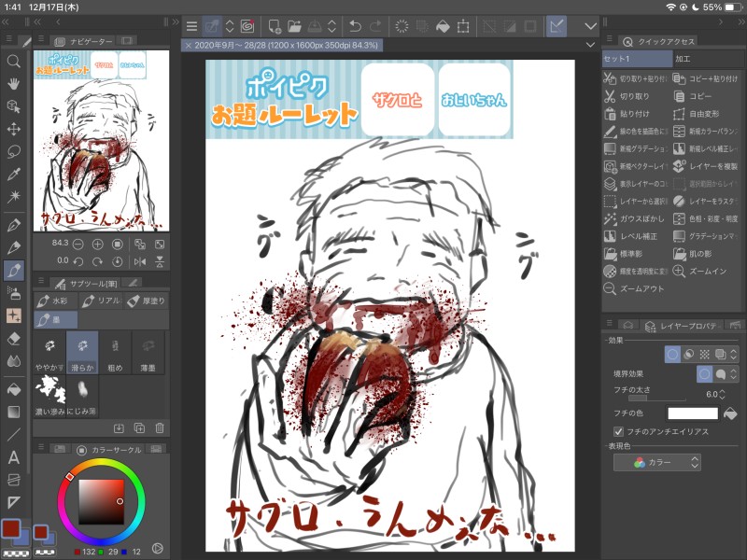Open the カラー expression color dropdown
This screenshot has width=747, height=560.
pos(657,462)
